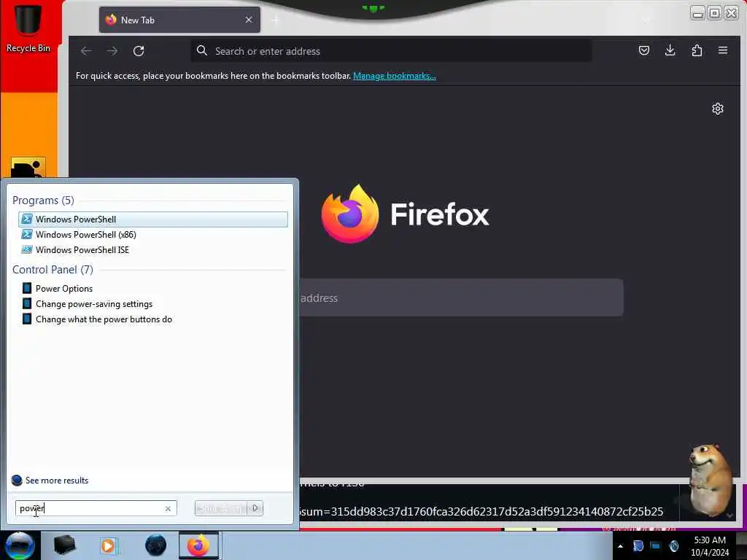
Task: Open Power Options control panel item
Action: [153, 289]
